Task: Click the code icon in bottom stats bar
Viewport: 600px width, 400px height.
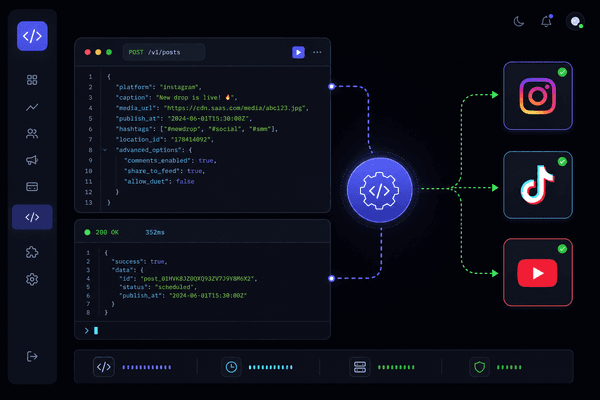Action: pyautogui.click(x=104, y=367)
